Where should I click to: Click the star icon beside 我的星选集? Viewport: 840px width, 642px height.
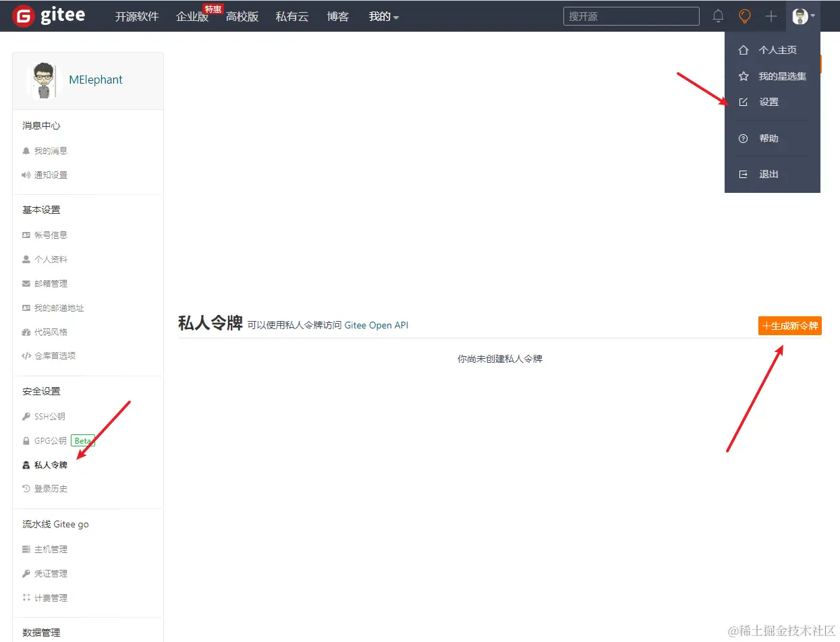tap(744, 76)
